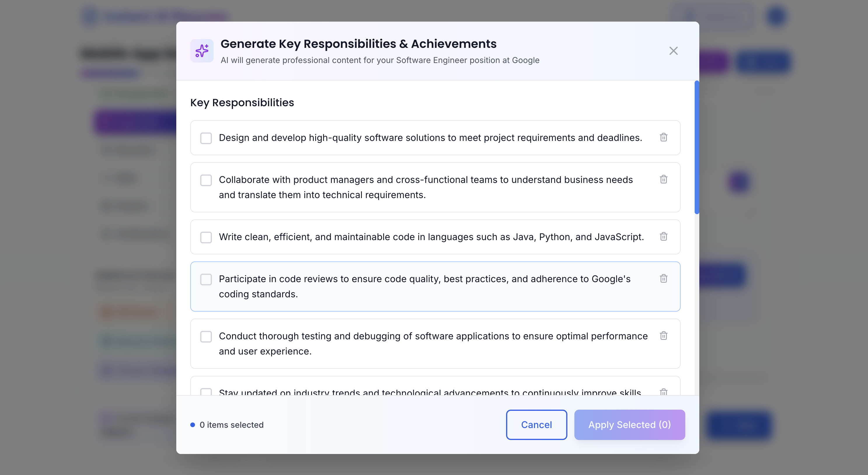Trash the 'Conduct thorough testing' responsibility
868x475 pixels.
tap(663, 336)
